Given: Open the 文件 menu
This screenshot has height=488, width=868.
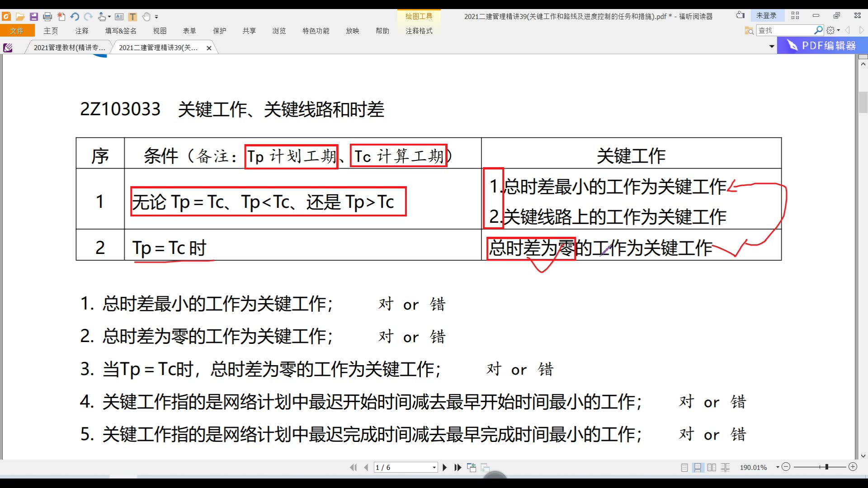Looking at the screenshot, I should [x=17, y=31].
